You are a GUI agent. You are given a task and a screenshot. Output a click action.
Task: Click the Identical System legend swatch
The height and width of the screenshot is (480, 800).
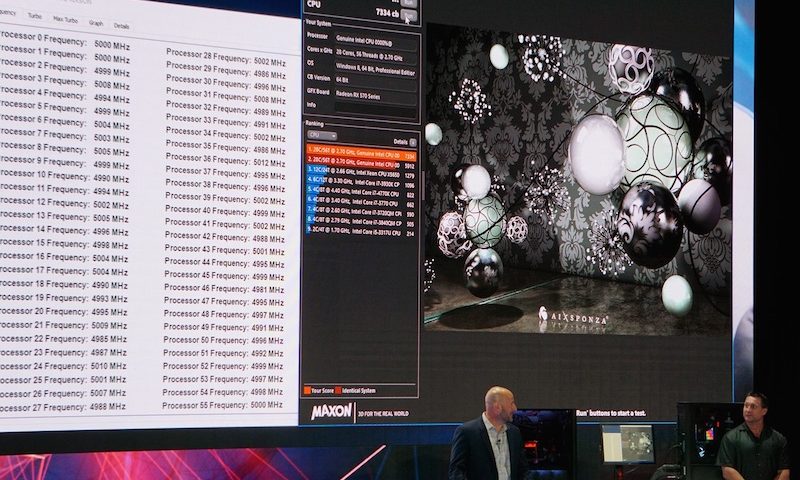pyautogui.click(x=338, y=391)
